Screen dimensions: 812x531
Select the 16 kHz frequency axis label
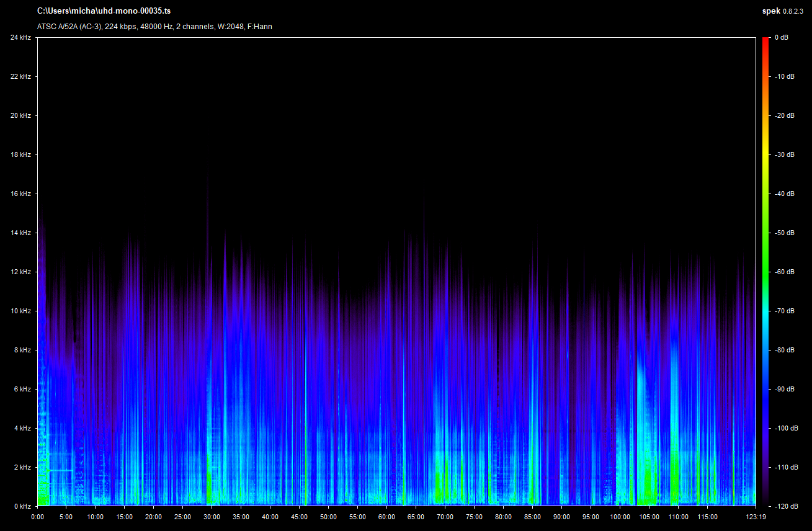[20, 194]
